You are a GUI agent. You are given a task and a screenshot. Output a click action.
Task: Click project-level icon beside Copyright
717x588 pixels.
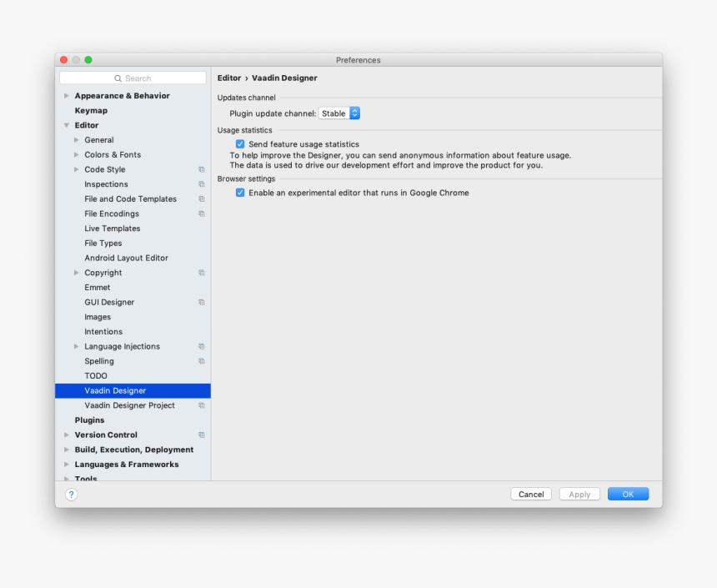coord(201,273)
